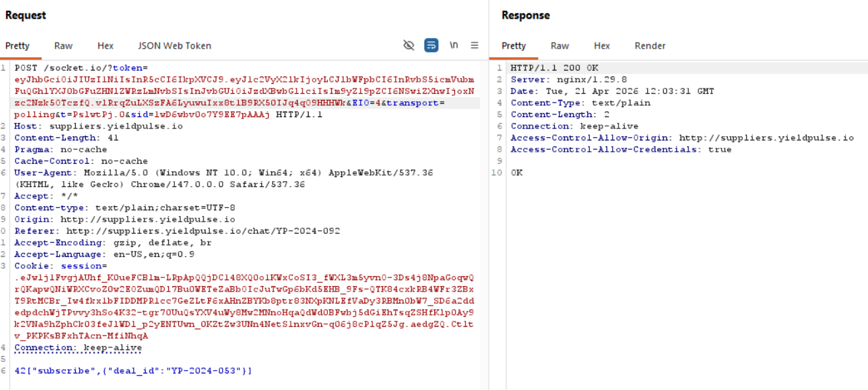This screenshot has width=868, height=390.
Task: Open the Request Hex tab
Action: pyautogui.click(x=105, y=46)
